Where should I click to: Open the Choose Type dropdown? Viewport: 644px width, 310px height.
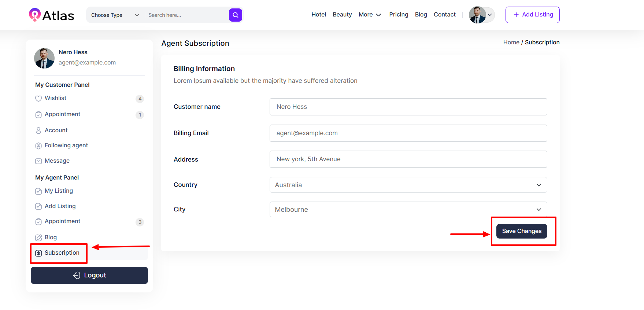[115, 15]
